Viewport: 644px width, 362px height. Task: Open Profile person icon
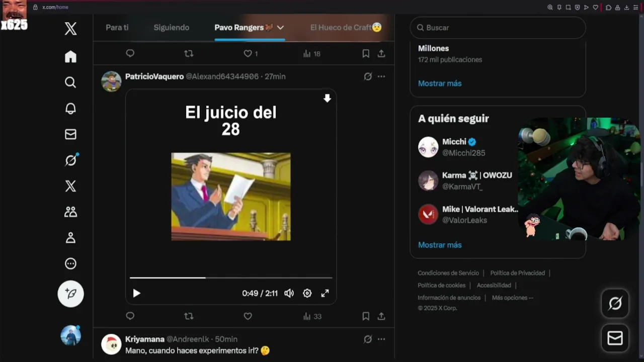(70, 238)
